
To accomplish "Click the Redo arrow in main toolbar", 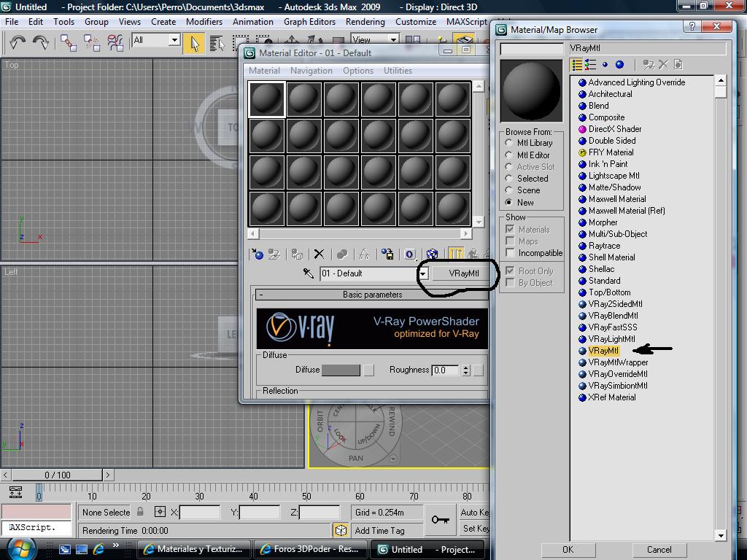I will tap(41, 43).
